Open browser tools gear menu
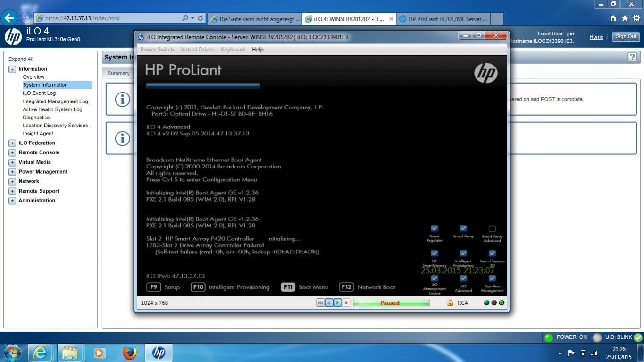 coord(636,18)
